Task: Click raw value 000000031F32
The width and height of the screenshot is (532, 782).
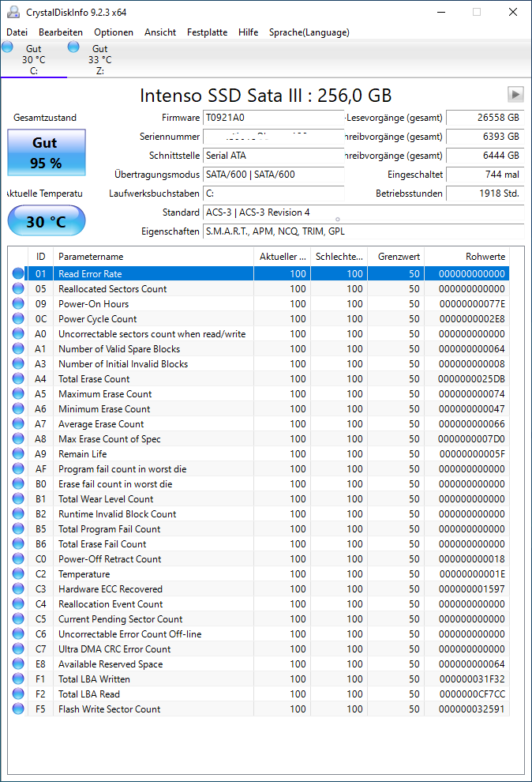Action: pos(472,679)
